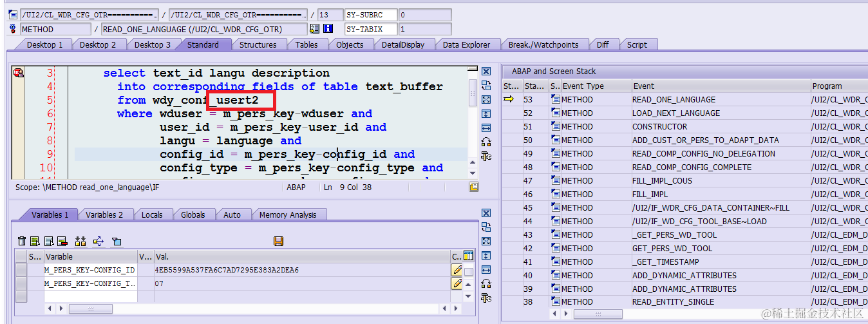Select row selector for M_PERS_KEY-CONFIG_ID

tap(21, 270)
